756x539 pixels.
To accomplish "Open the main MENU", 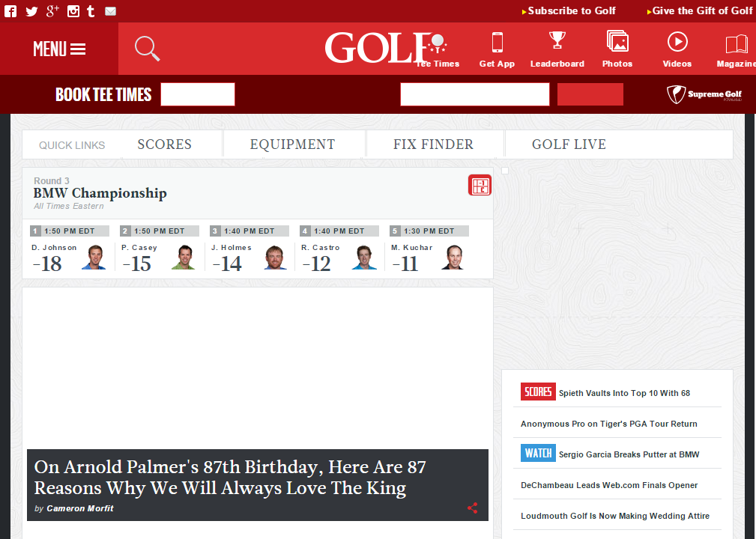I will click(x=59, y=49).
